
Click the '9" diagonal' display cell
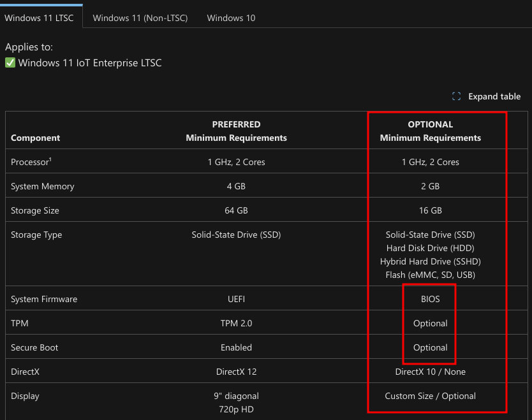click(x=236, y=396)
